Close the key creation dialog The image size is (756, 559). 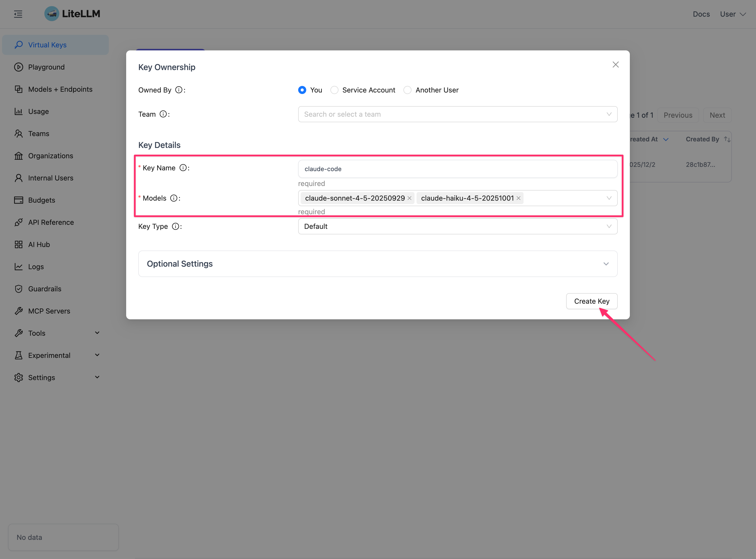[x=615, y=65]
